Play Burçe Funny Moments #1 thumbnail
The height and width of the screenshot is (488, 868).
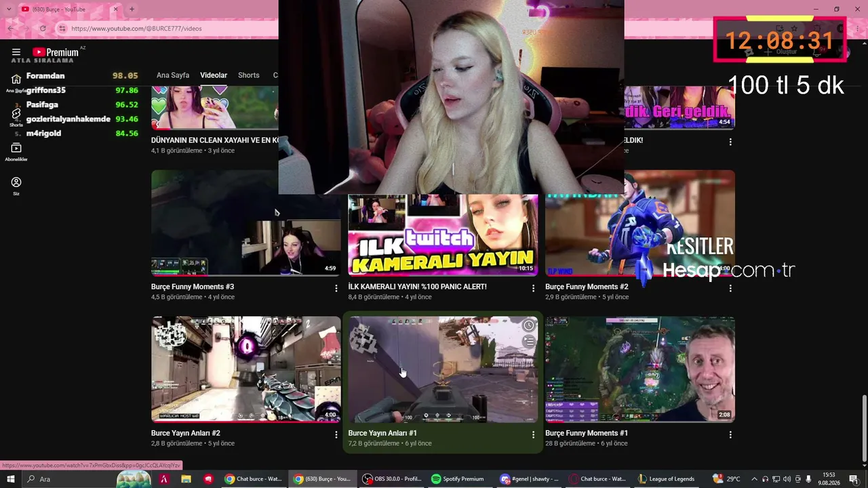pyautogui.click(x=640, y=369)
